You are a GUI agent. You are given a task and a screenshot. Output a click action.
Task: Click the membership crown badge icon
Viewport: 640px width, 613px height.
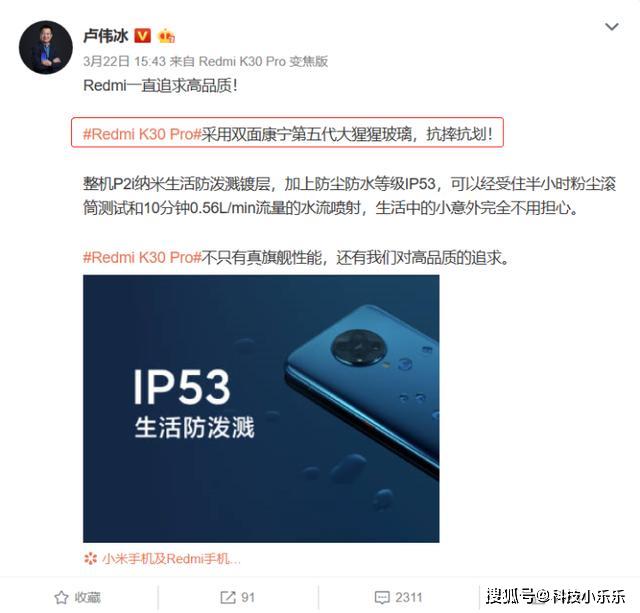(x=167, y=36)
